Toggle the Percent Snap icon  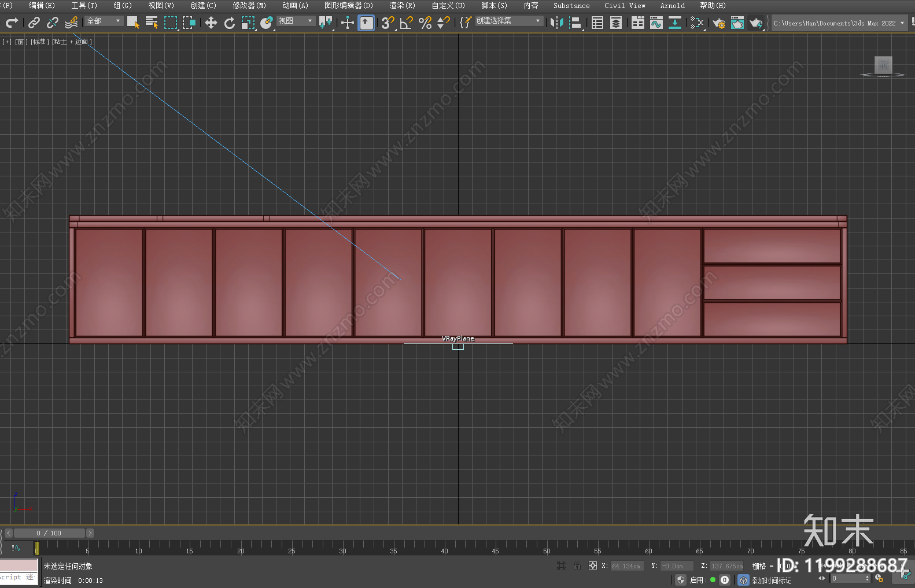point(425,23)
